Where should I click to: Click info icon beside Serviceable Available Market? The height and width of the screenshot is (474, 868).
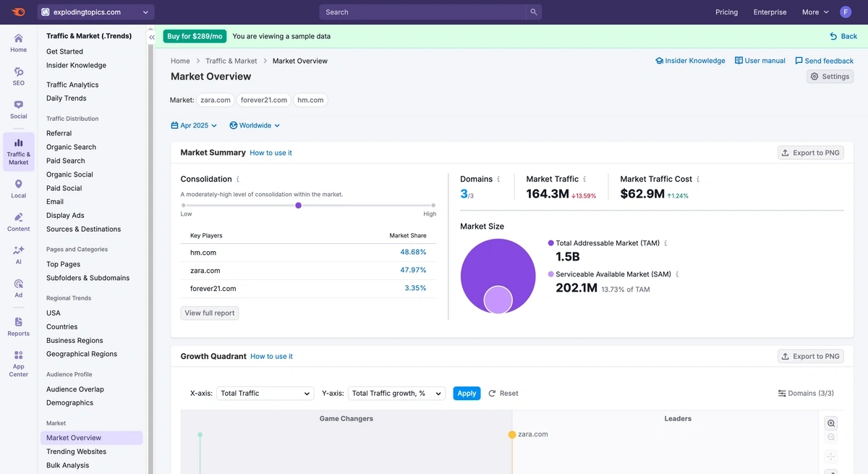click(x=677, y=275)
